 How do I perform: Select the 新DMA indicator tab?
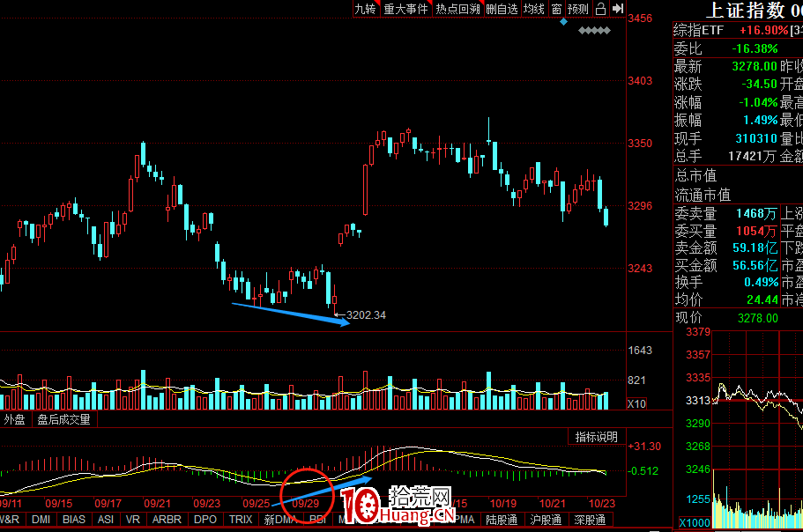(280, 519)
